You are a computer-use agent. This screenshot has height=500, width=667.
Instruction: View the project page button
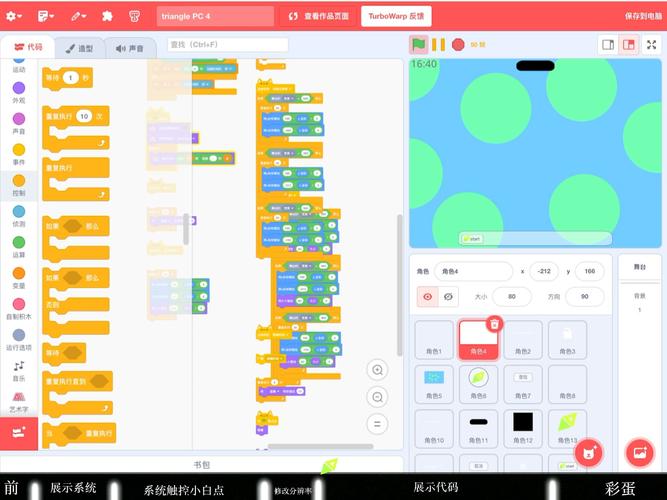(x=318, y=16)
